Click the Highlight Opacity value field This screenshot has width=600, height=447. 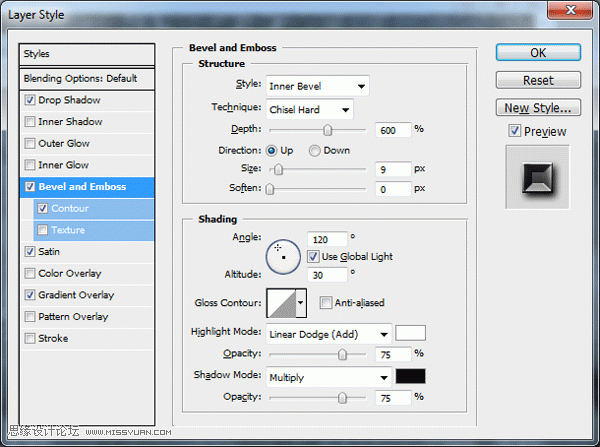pos(393,355)
